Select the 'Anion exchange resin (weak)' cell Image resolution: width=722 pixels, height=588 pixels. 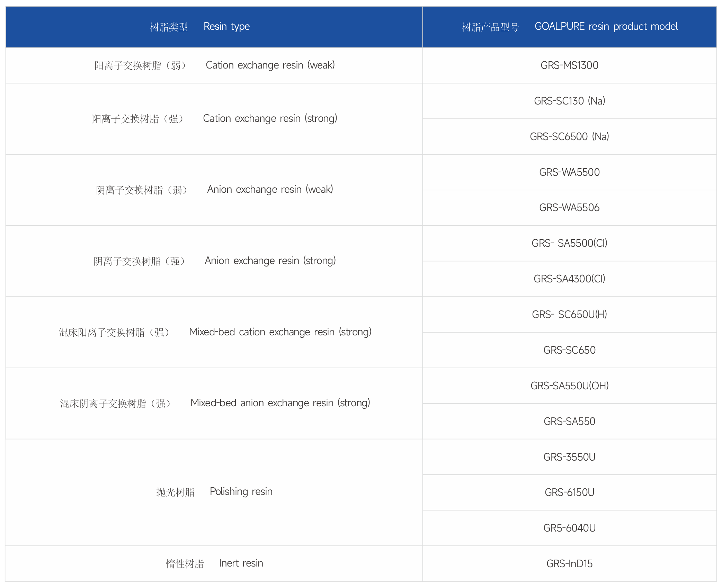coord(214,190)
